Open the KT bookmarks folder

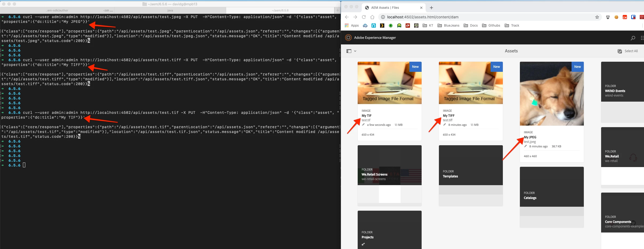pyautogui.click(x=428, y=26)
